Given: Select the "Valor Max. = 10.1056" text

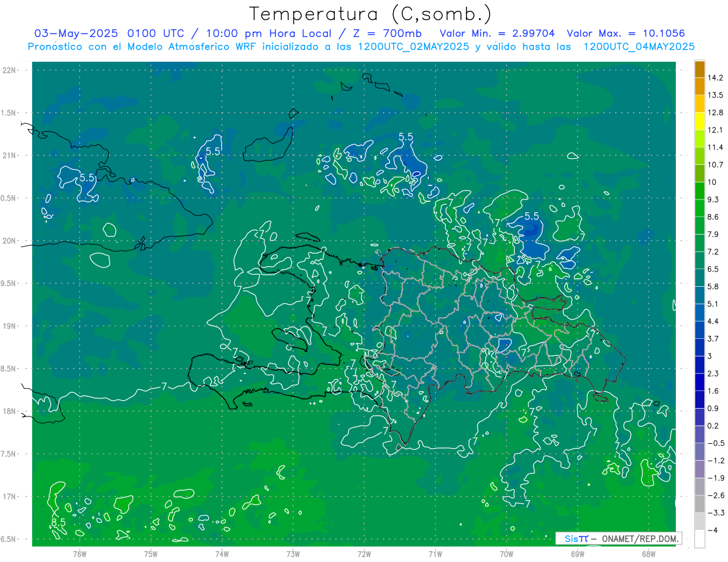Looking at the screenshot, I should click(625, 33).
